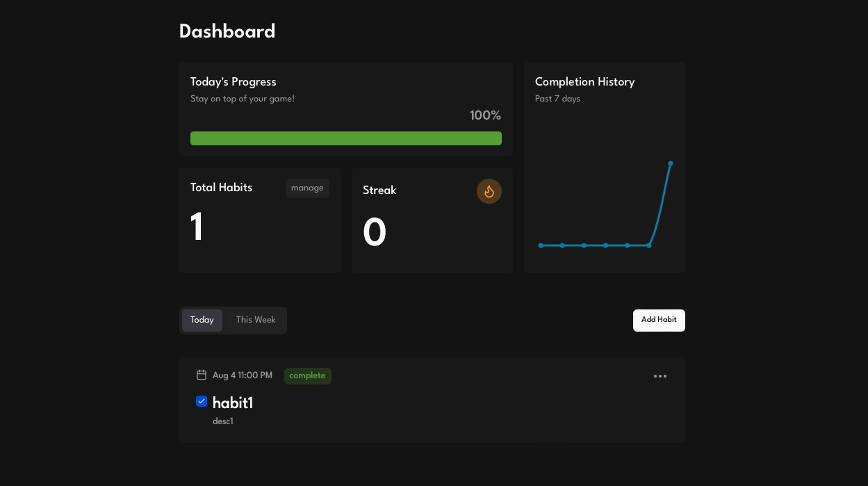Click the flame streak icon
The height and width of the screenshot is (486, 868).
pyautogui.click(x=489, y=191)
